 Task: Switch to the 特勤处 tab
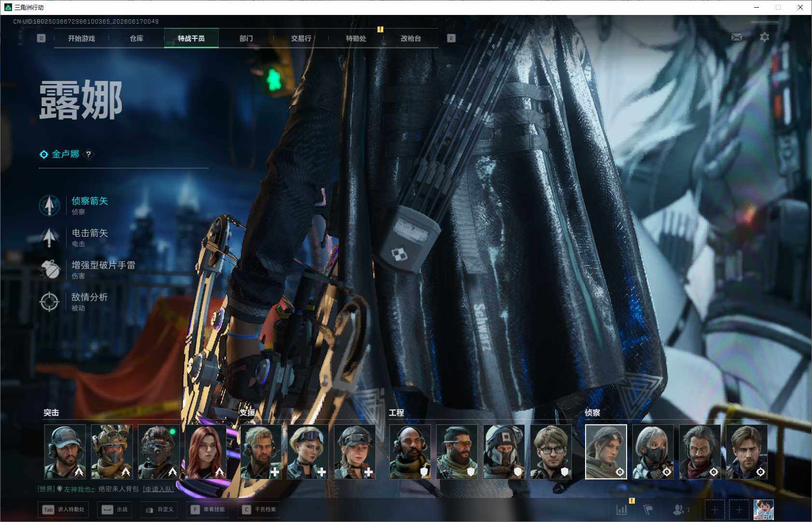[356, 38]
